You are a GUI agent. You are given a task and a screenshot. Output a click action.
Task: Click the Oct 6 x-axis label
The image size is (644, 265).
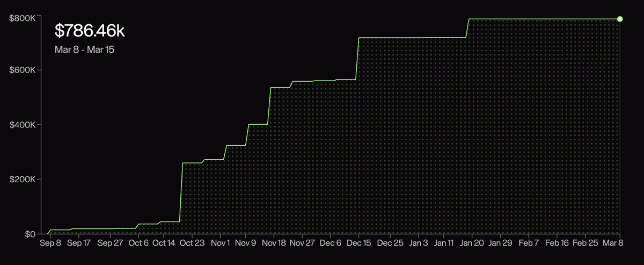138,243
